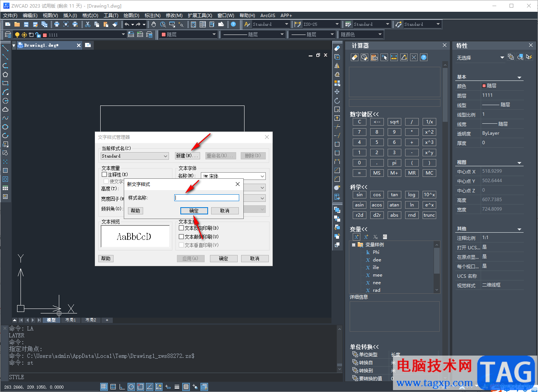Open the 绘图(D) menu
The image size is (538, 392).
[x=131, y=15]
